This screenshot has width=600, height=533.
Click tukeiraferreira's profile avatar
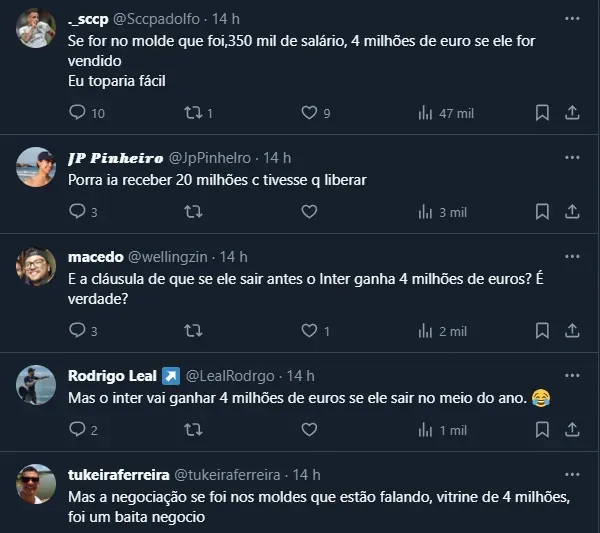click(x=37, y=483)
